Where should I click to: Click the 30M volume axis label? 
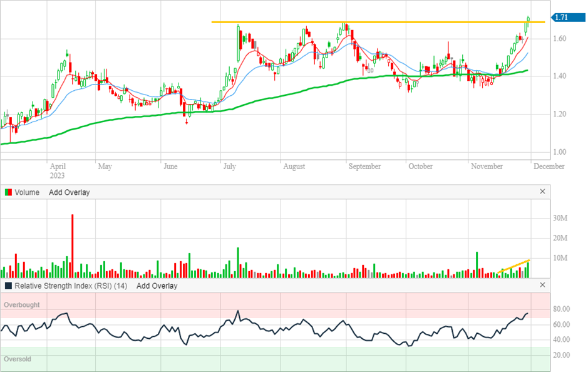click(561, 219)
